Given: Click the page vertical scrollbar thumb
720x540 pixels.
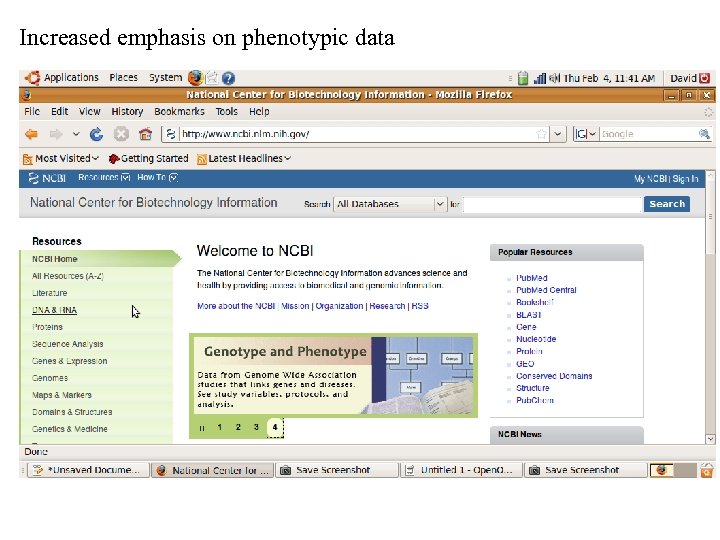Looking at the screenshot, I should pos(710,217).
